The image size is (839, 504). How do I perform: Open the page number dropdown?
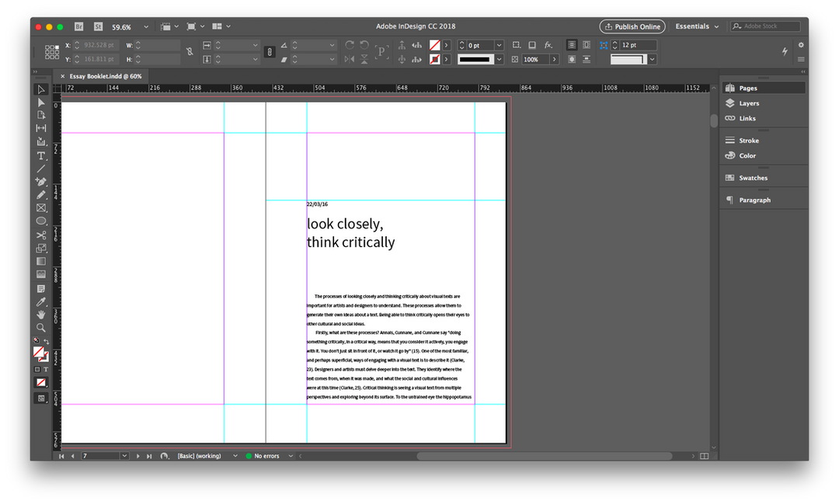coord(124,456)
